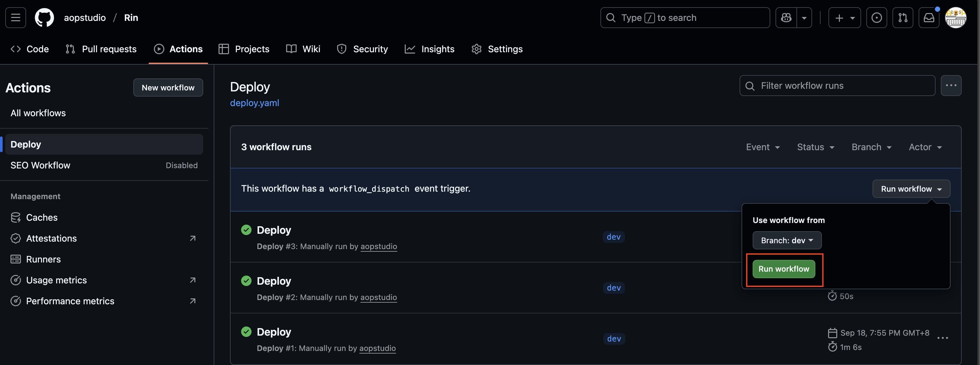
Task: Click success check icon of Deploy #1
Action: (x=246, y=332)
